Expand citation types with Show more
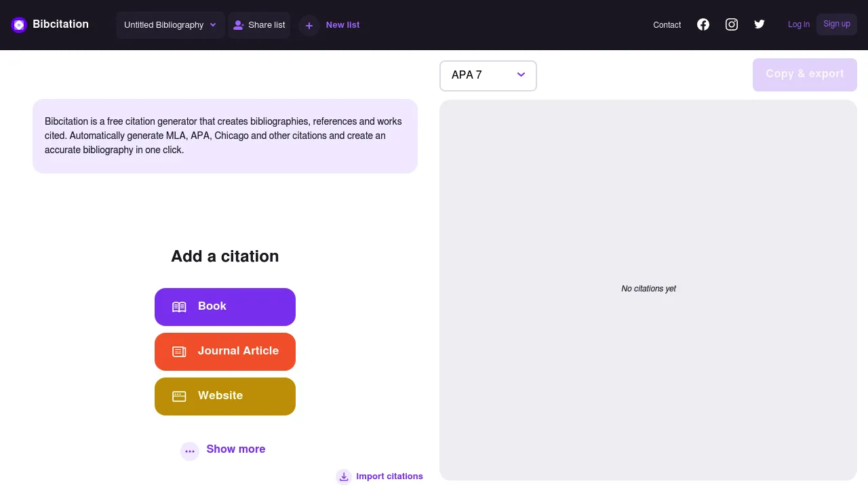This screenshot has height=488, width=868. point(236,449)
